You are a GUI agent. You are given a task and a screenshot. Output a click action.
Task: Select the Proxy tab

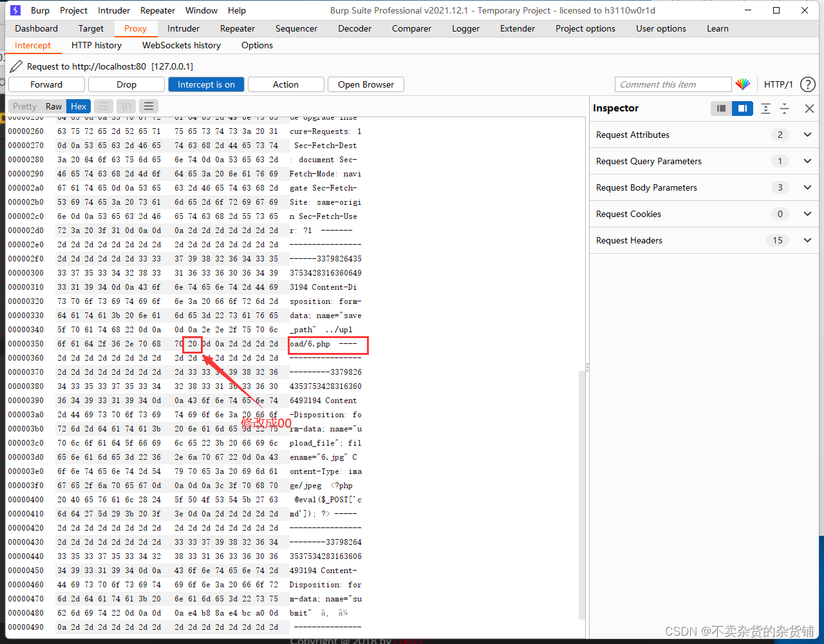pyautogui.click(x=135, y=28)
